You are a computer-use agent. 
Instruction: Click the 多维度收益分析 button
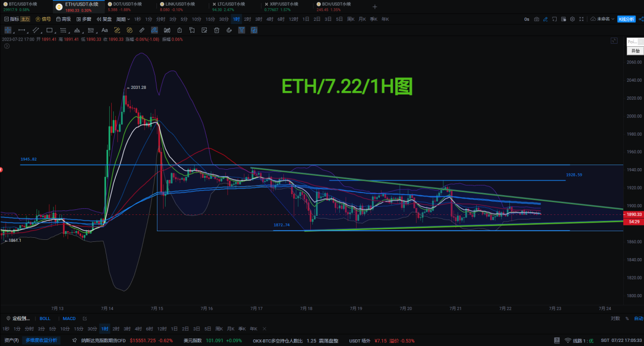41,340
